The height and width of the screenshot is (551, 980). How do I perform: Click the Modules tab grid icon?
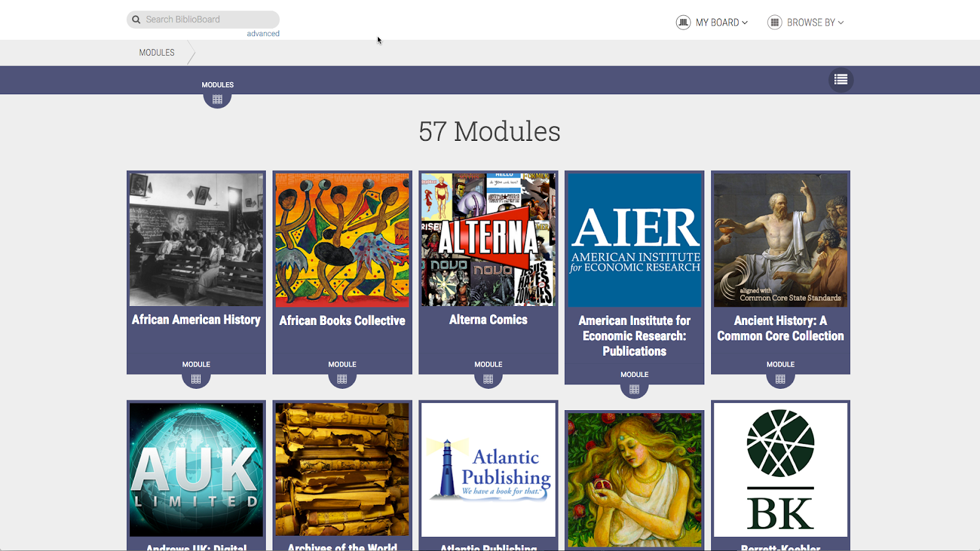tap(217, 100)
